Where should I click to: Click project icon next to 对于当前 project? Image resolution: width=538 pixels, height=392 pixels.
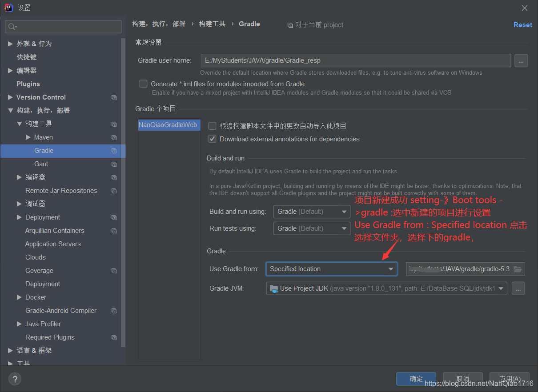tap(290, 25)
